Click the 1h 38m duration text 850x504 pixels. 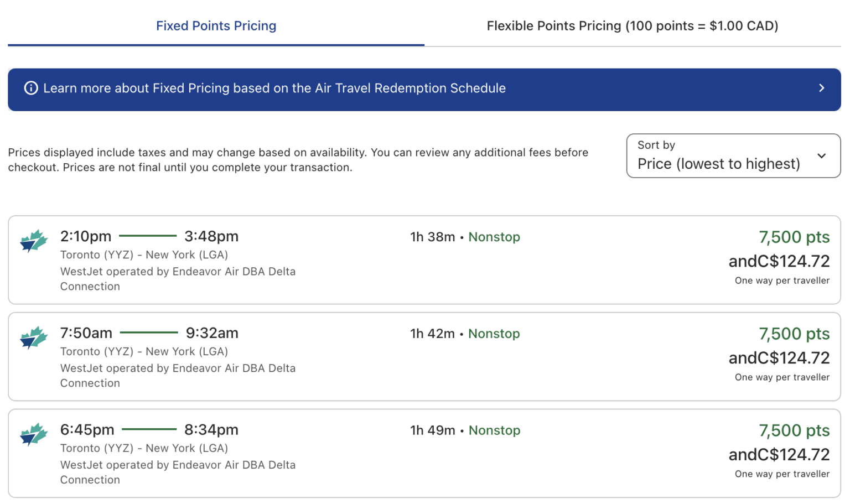pos(433,237)
